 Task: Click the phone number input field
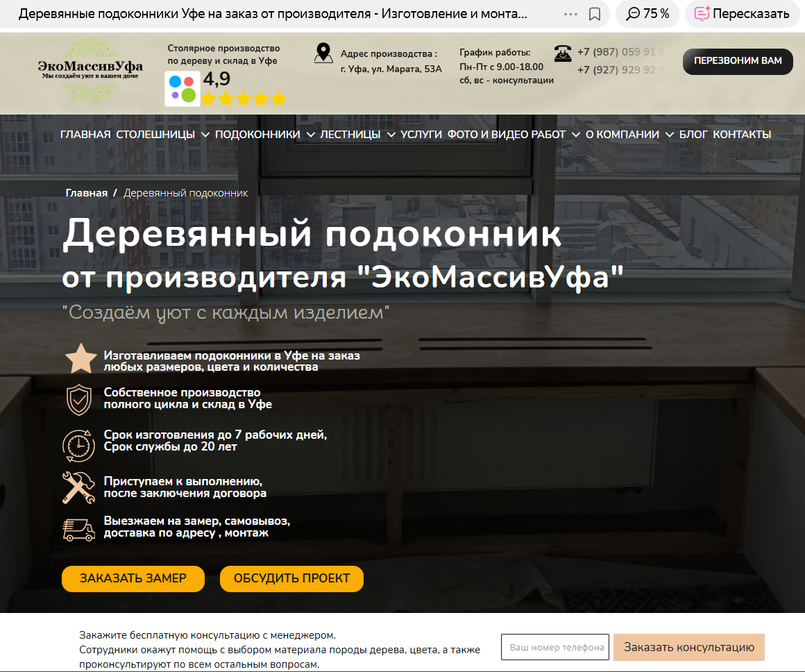point(554,647)
